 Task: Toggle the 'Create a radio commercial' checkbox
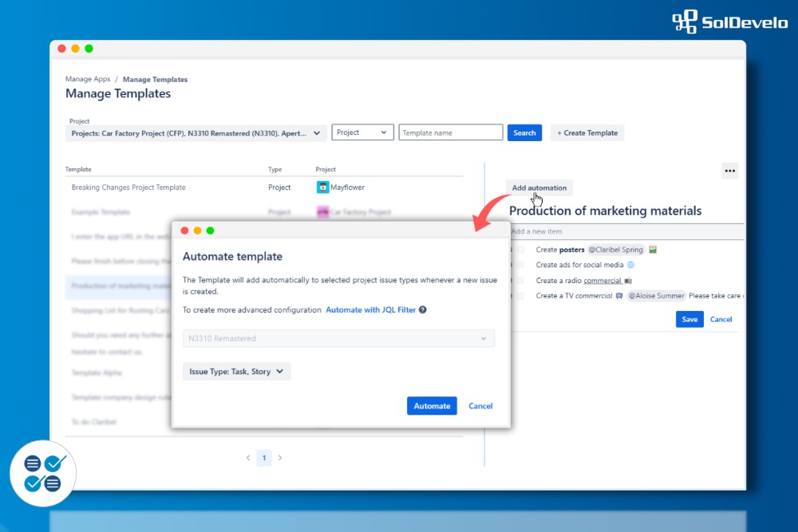(520, 281)
